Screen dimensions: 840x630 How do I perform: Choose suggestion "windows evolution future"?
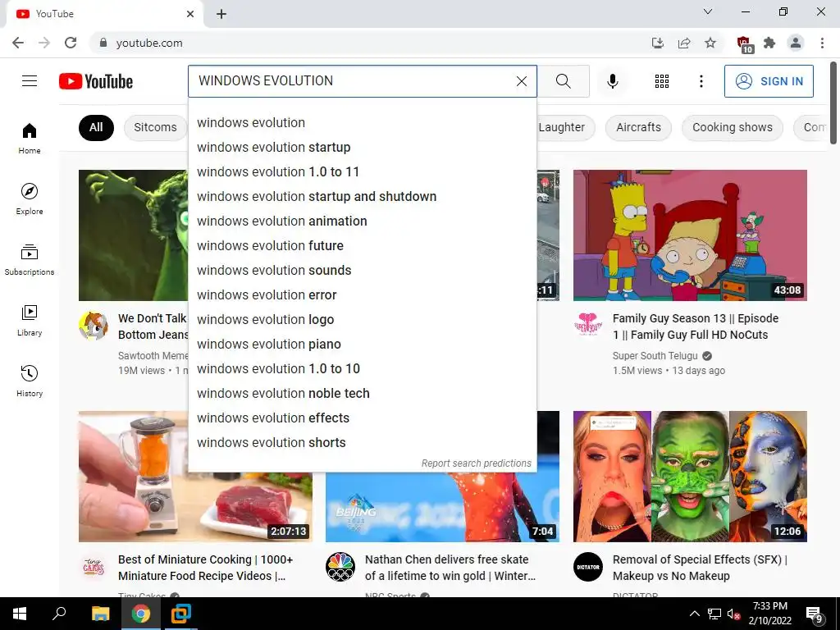click(x=363, y=246)
